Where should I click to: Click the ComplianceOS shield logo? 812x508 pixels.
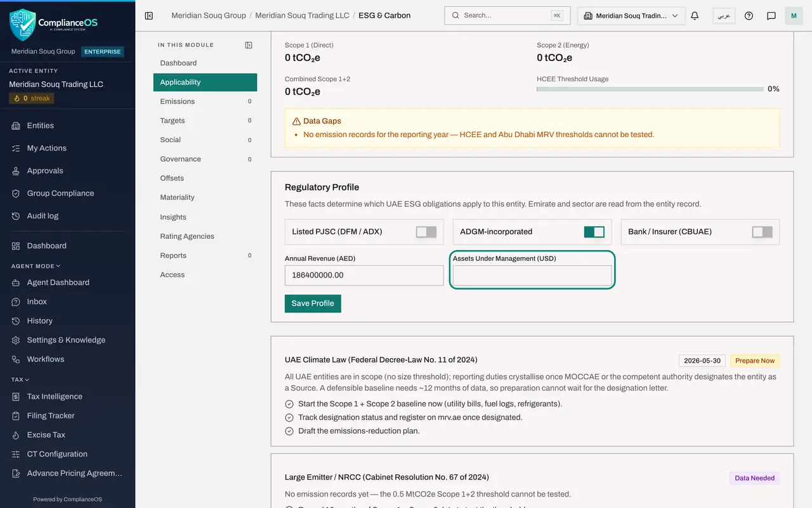[23, 25]
